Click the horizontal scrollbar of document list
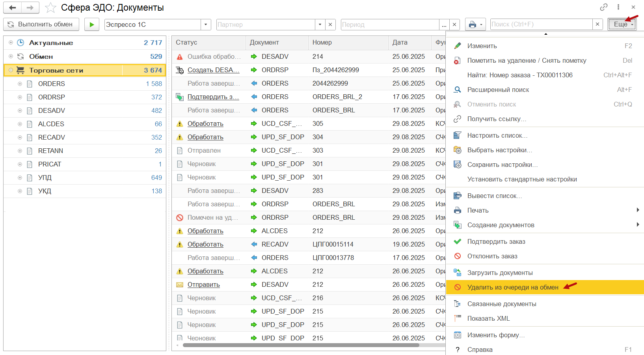The width and height of the screenshot is (644, 355). [301, 345]
